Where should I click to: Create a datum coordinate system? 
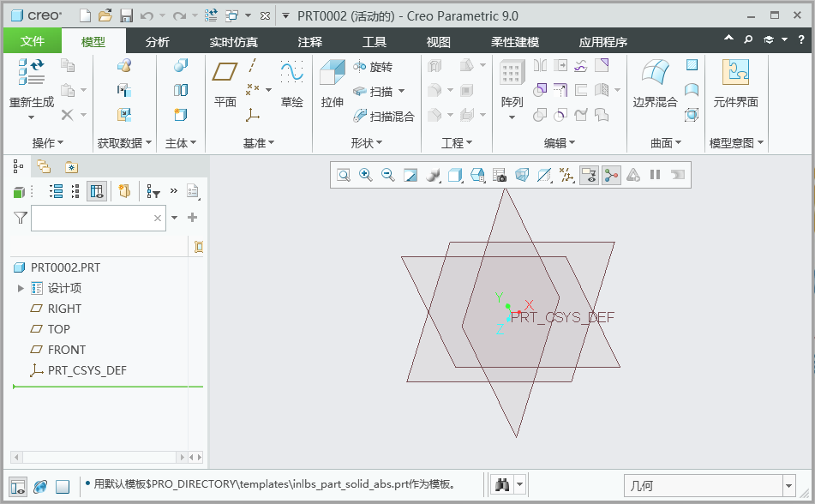click(253, 114)
